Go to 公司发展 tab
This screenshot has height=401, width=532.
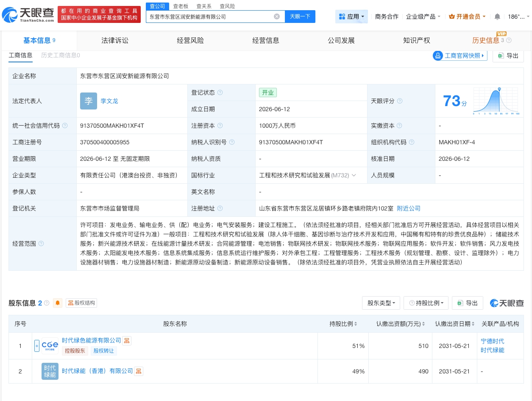coord(341,40)
